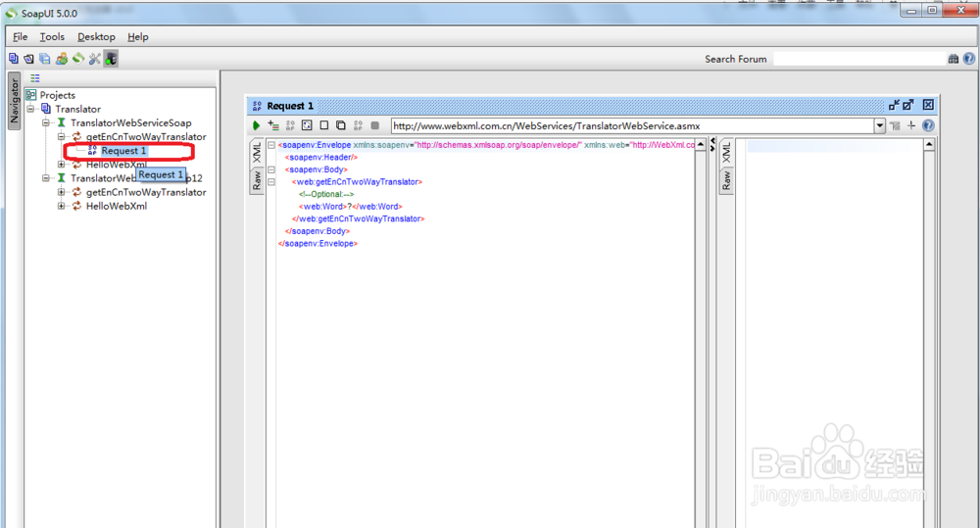Open Preferences with the tools icon

click(94, 59)
